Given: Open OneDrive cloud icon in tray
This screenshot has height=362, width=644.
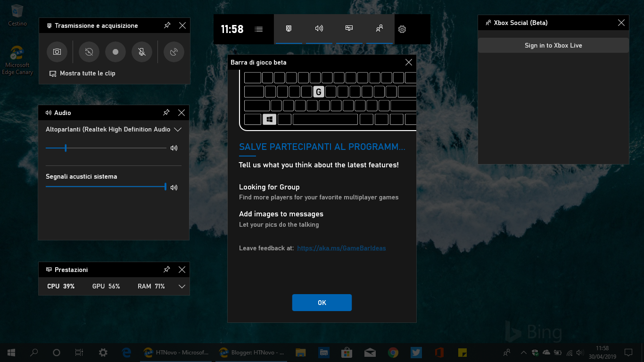Looking at the screenshot, I should pyautogui.click(x=546, y=353).
